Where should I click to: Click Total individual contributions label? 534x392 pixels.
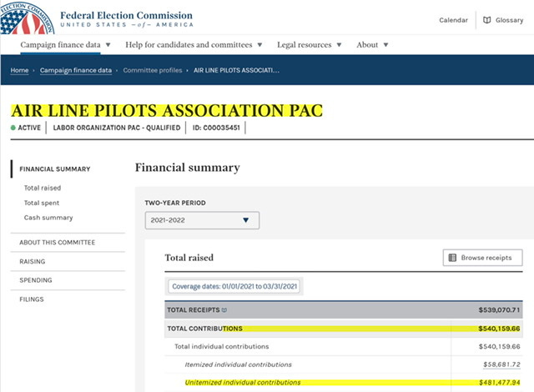point(222,346)
